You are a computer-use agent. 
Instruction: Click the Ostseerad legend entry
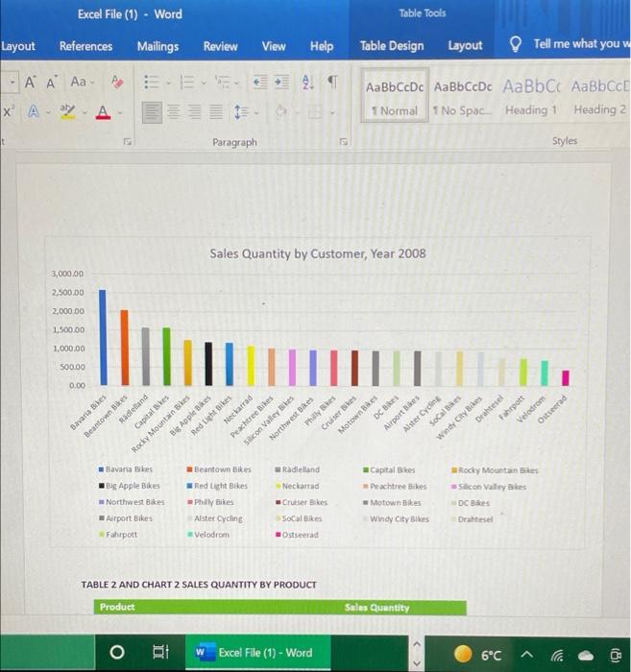[x=297, y=535]
